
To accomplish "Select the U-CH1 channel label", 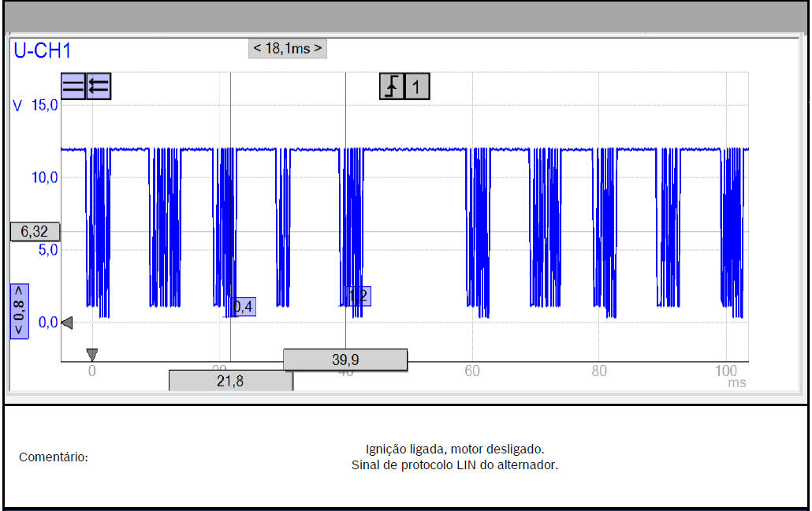I will pos(43,51).
